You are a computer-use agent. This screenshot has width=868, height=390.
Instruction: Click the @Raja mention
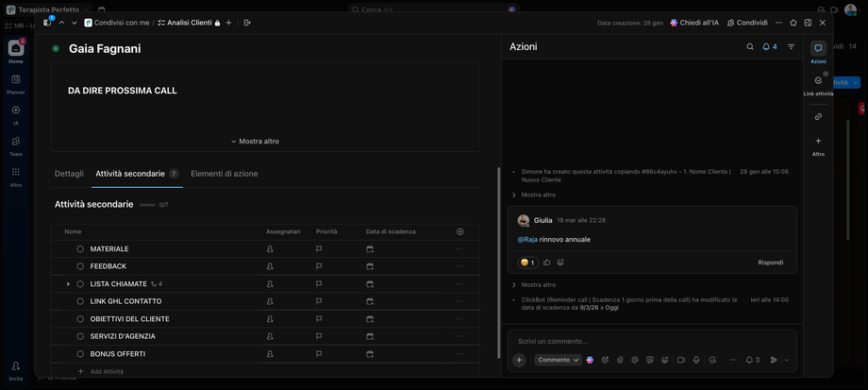tap(527, 240)
